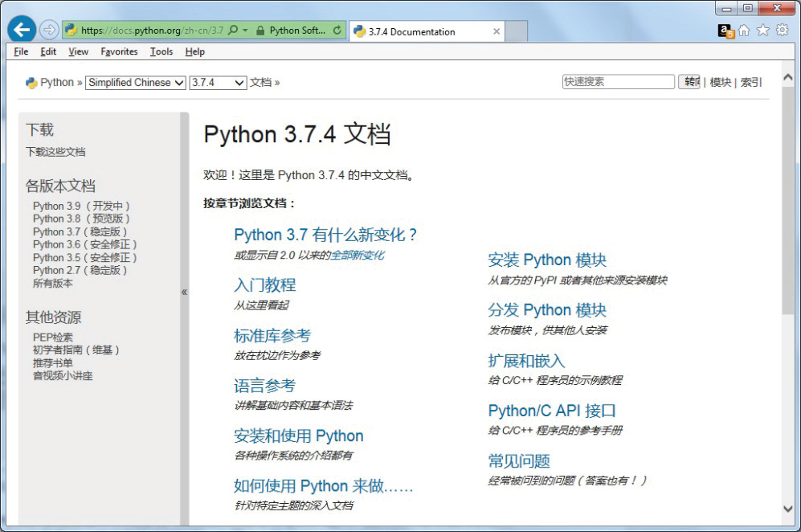Go back with the browser back arrow
The height and width of the screenshot is (532, 801).
(22, 30)
